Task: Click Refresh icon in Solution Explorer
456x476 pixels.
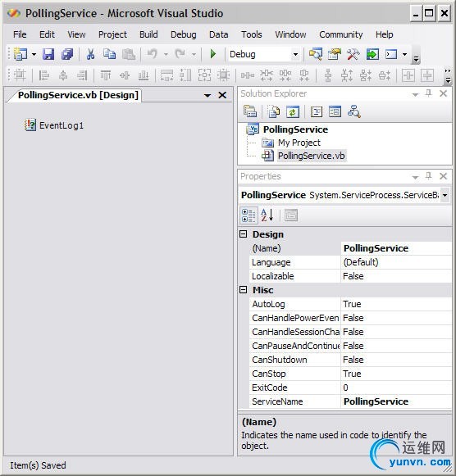Action: (293, 112)
